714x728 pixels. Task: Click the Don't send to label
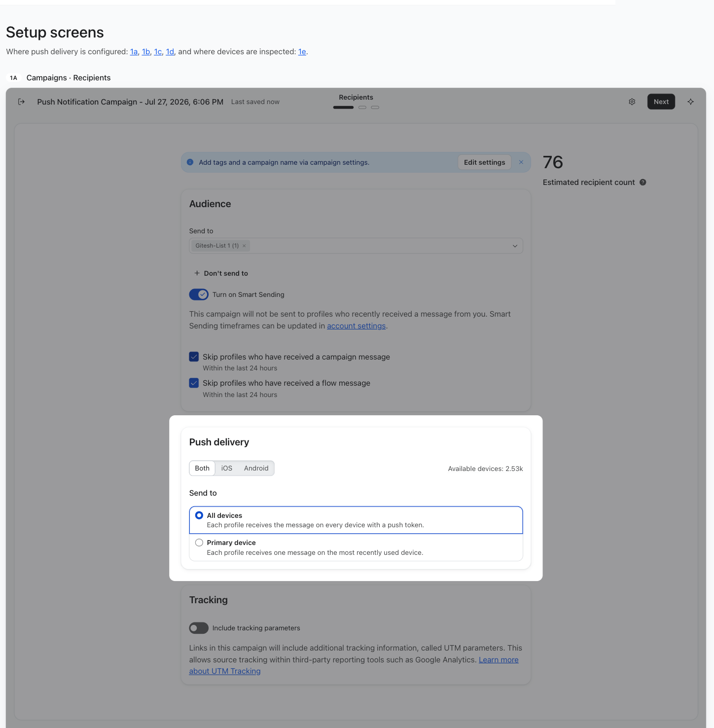tap(226, 273)
